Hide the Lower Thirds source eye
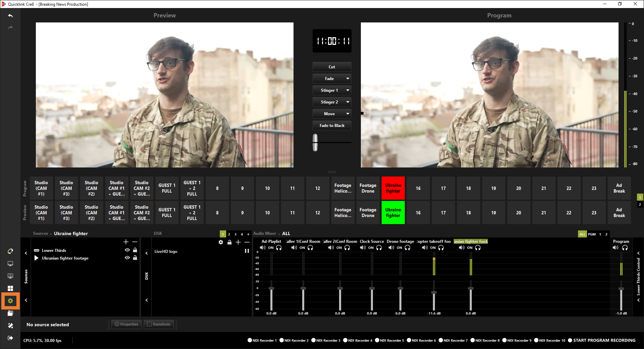The width and height of the screenshot is (644, 349). [127, 250]
